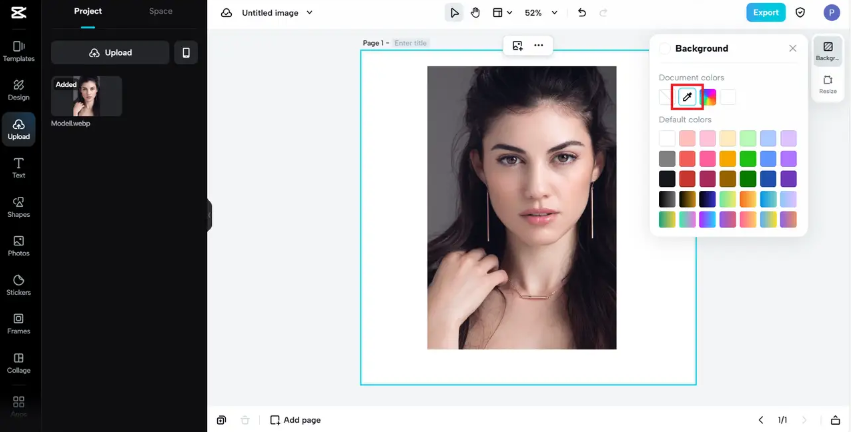Open the CapCut home logo

pyautogui.click(x=18, y=12)
